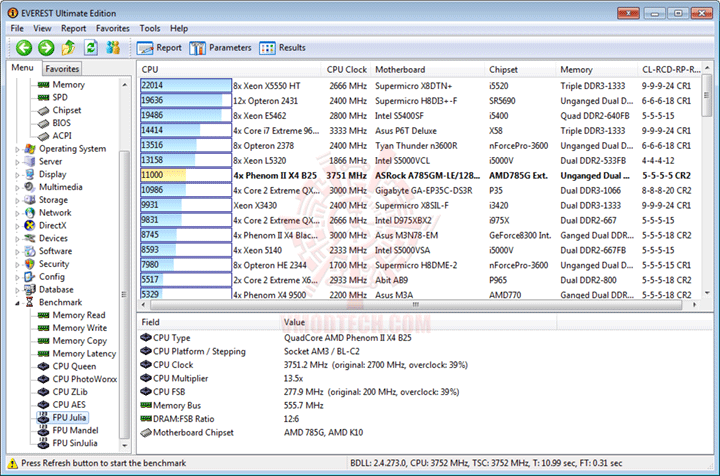Click the green Back arrow toolbar icon
Image resolution: width=720 pixels, height=476 pixels.
pyautogui.click(x=24, y=48)
